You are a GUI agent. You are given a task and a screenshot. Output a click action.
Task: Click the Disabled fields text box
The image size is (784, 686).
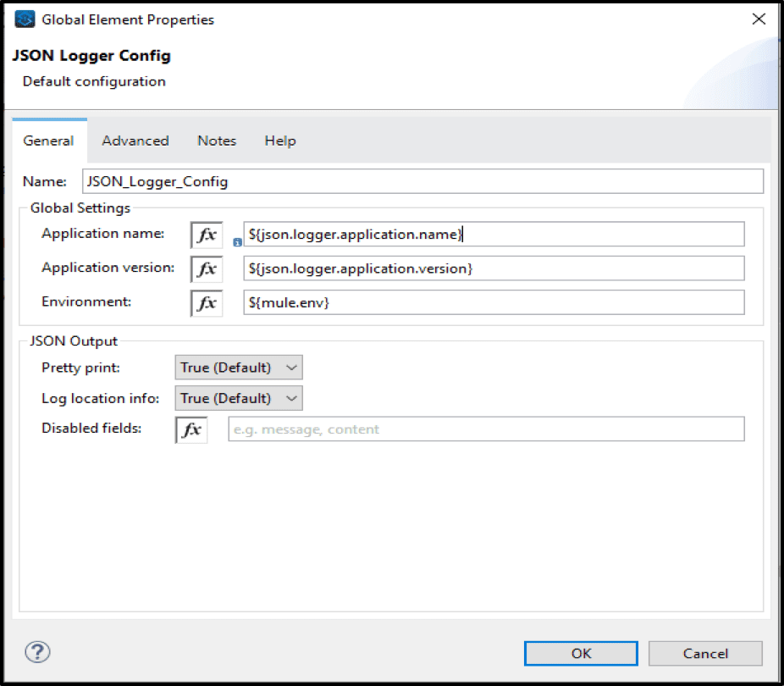[x=486, y=429]
